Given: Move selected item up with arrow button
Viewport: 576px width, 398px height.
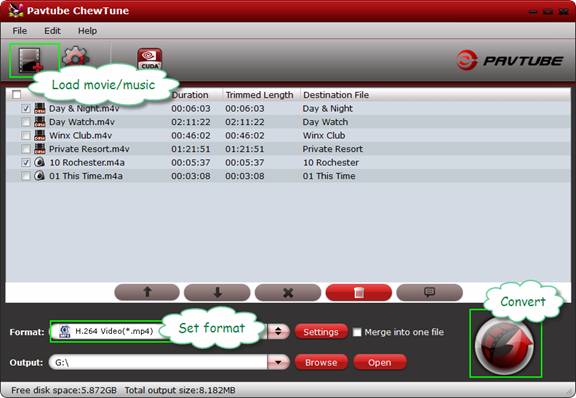Looking at the screenshot, I should pyautogui.click(x=147, y=293).
